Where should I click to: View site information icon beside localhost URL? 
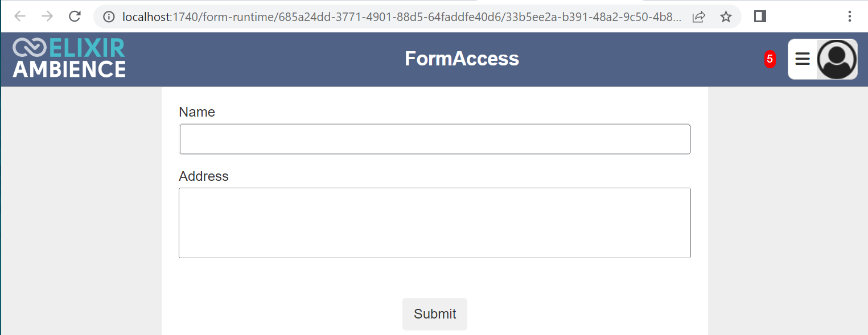click(109, 17)
